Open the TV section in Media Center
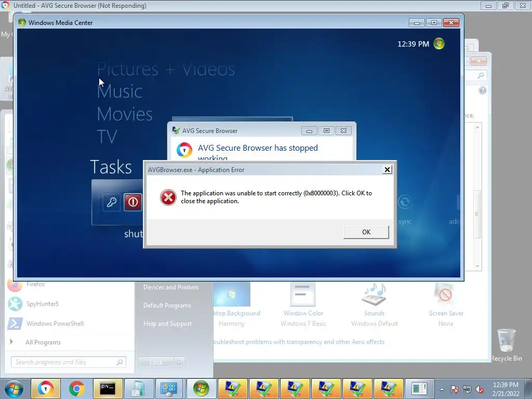Viewport: 532px width, 399px height. coord(107,137)
